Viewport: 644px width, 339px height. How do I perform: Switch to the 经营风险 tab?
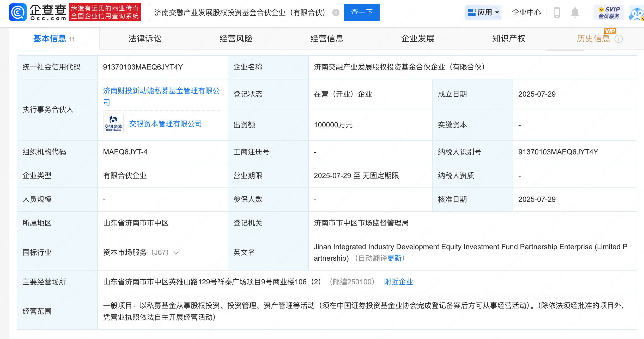pos(236,39)
